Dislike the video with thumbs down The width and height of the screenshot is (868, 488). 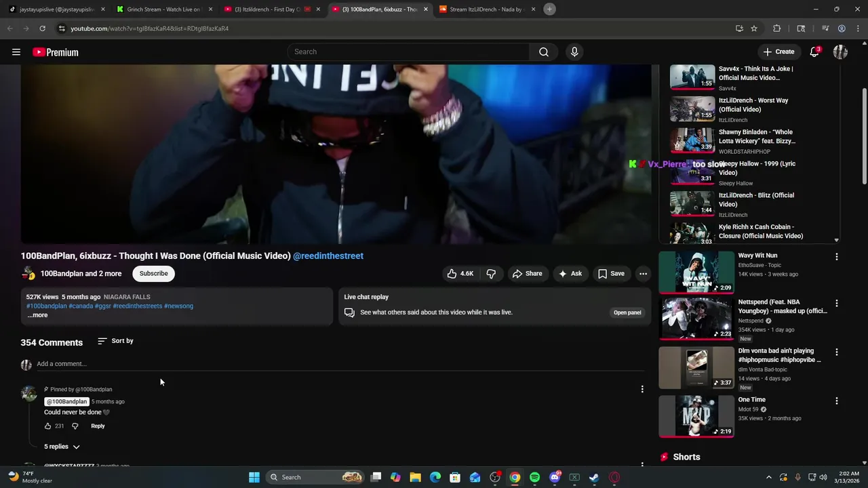491,274
